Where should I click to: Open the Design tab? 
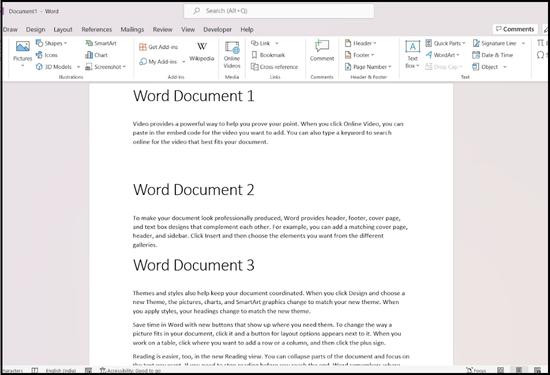[x=35, y=29]
